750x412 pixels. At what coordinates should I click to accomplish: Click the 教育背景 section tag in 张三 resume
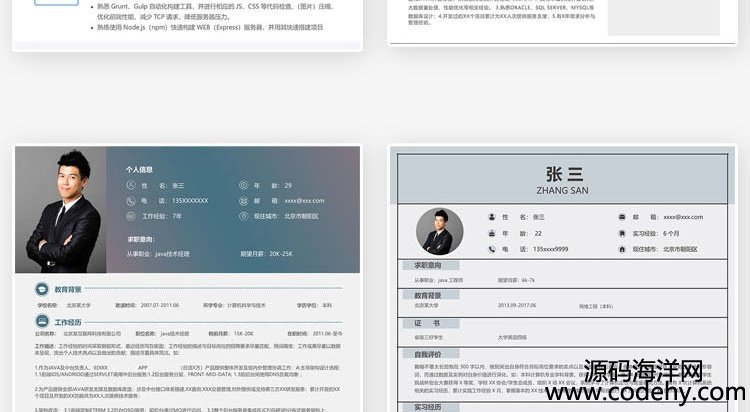(430, 295)
